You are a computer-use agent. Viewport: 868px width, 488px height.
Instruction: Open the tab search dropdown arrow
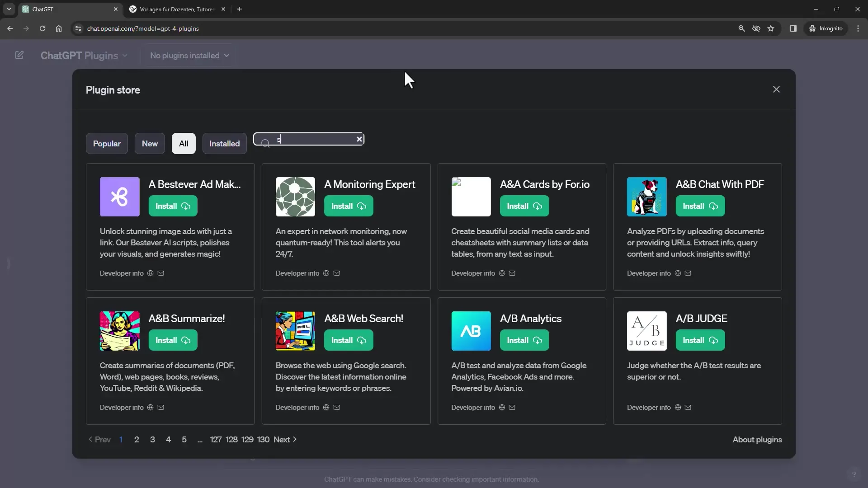coord(9,9)
